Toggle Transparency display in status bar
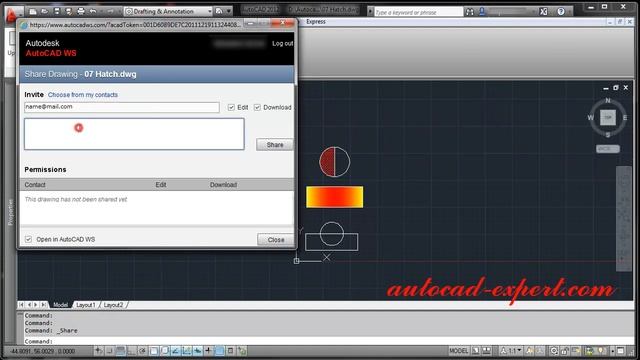 pyautogui.click(x=219, y=351)
